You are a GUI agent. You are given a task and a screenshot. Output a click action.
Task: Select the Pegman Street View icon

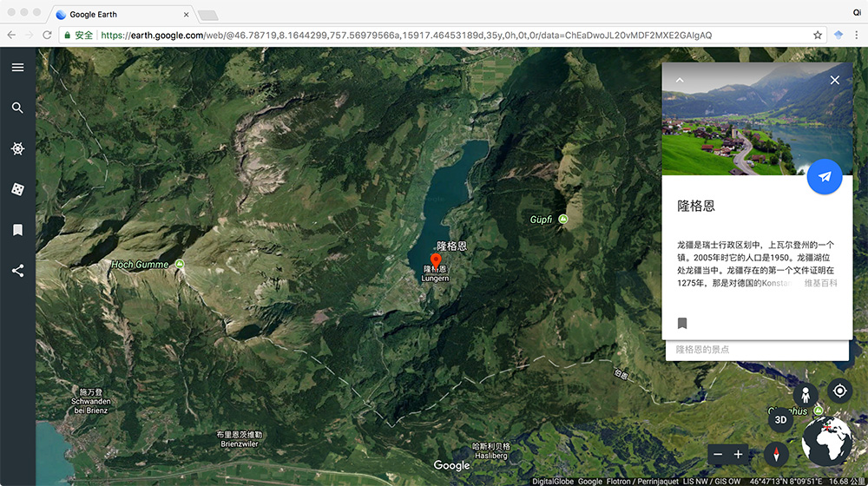pos(806,395)
